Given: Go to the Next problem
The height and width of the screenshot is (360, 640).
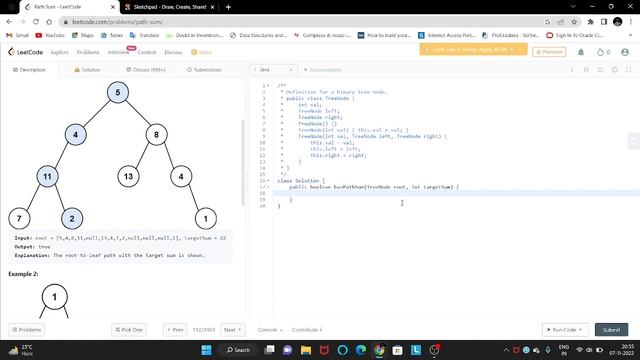Looking at the screenshot, I should (233, 330).
